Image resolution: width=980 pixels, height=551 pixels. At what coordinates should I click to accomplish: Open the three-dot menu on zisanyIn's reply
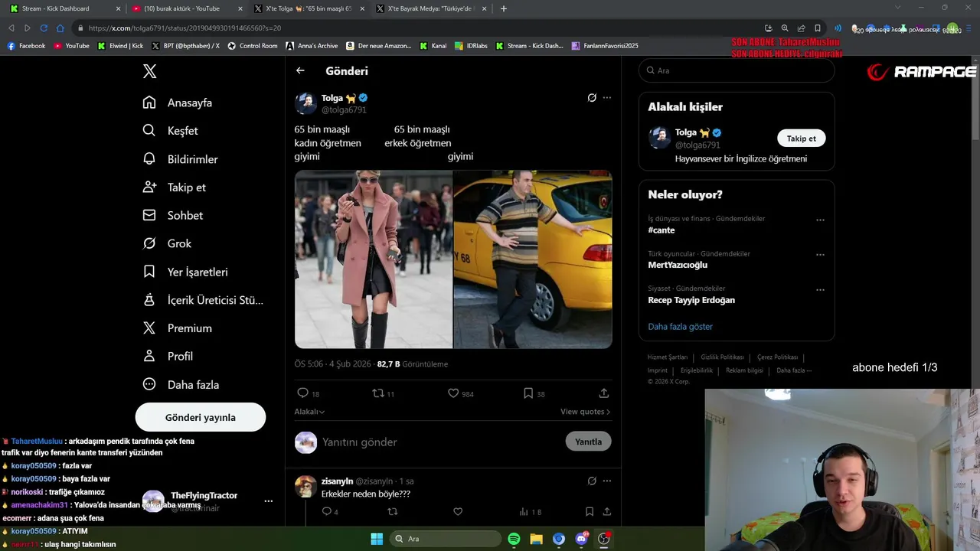[607, 481]
